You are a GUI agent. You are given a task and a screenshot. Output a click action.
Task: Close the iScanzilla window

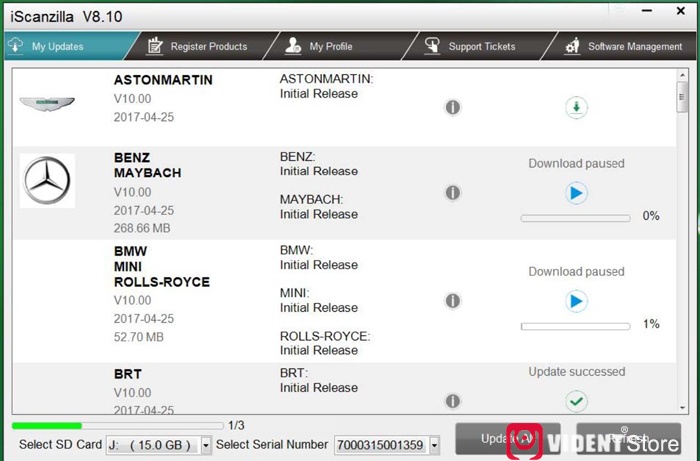pyautogui.click(x=681, y=11)
